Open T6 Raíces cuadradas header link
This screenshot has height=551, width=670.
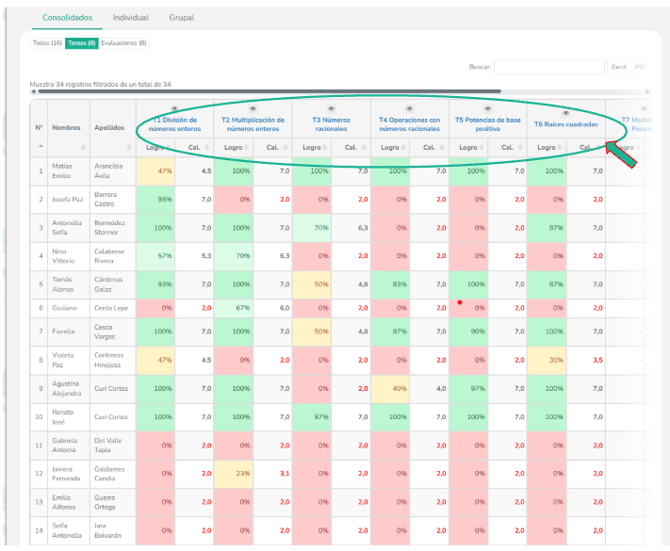click(566, 125)
